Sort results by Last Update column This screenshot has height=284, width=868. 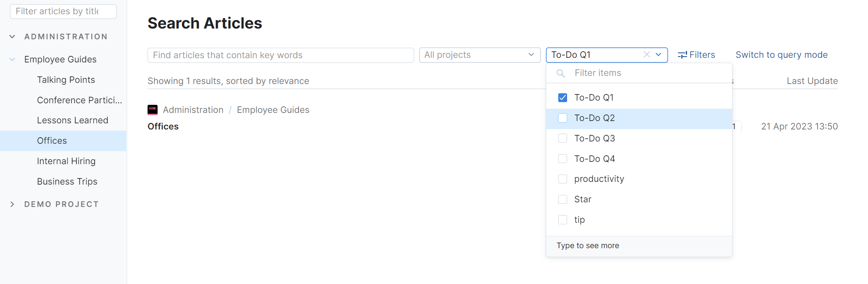(x=812, y=81)
